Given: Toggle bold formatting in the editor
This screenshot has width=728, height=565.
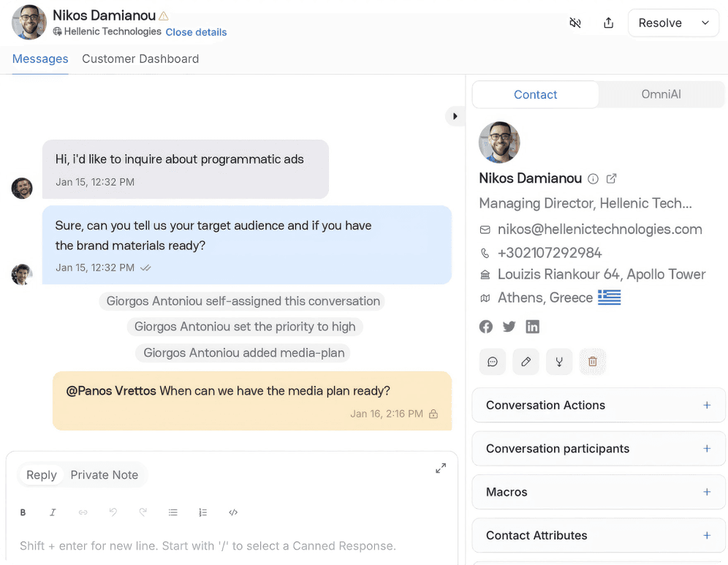Looking at the screenshot, I should coord(23,512).
